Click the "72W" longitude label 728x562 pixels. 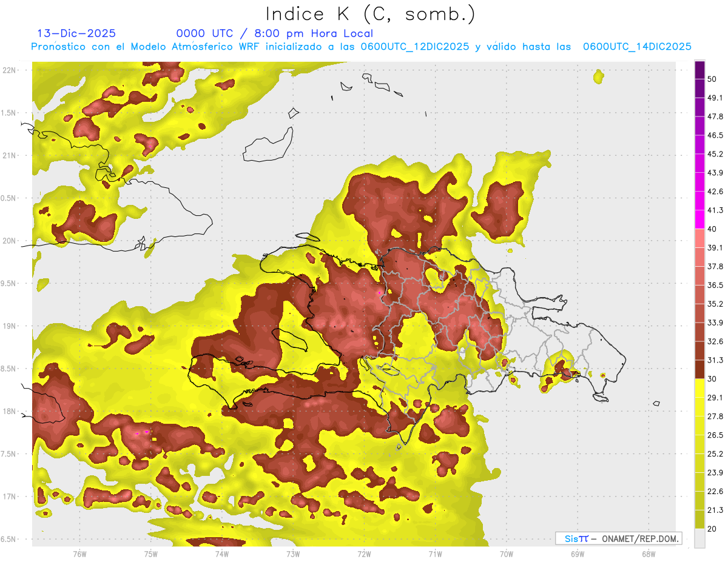point(364,554)
